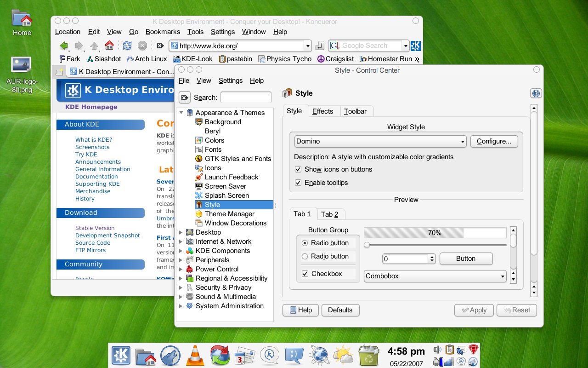Open the Arch Linux bookmark
The width and height of the screenshot is (588, 368).
[147, 59]
